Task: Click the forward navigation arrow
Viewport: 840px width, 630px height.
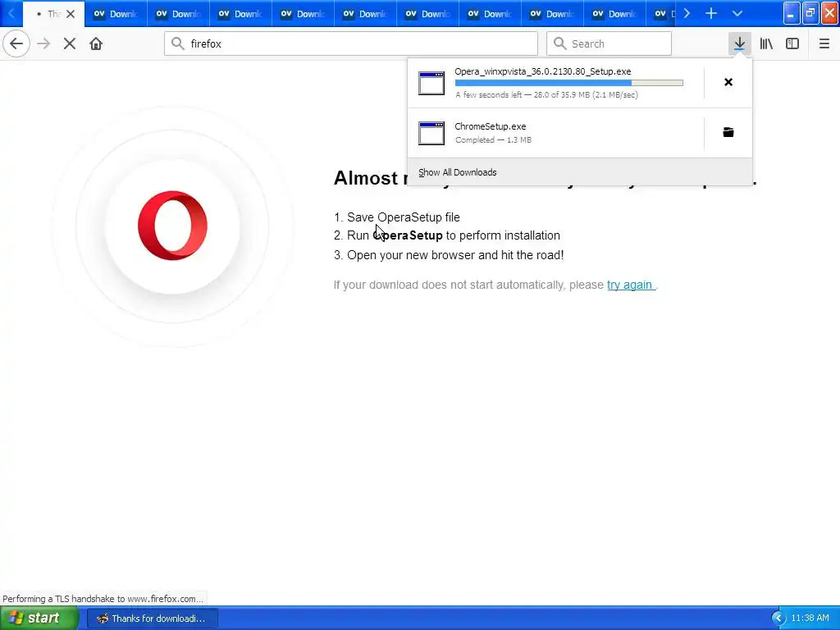Action: pyautogui.click(x=43, y=43)
